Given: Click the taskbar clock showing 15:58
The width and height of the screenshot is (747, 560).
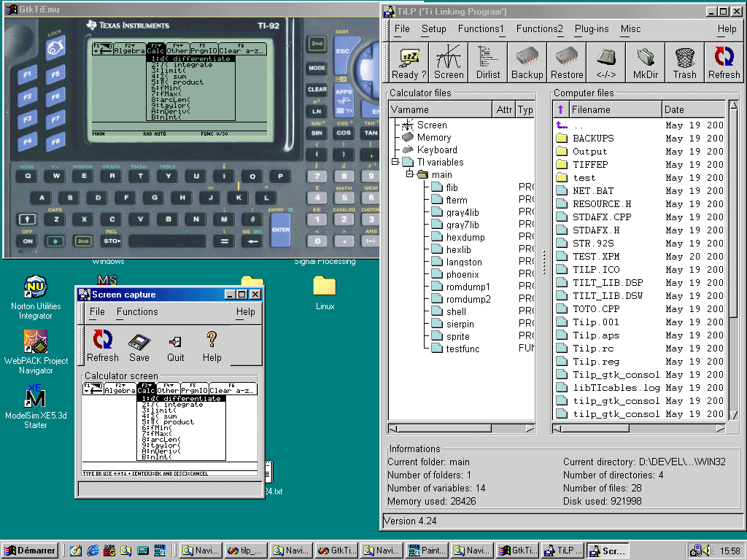Looking at the screenshot, I should point(729,551).
